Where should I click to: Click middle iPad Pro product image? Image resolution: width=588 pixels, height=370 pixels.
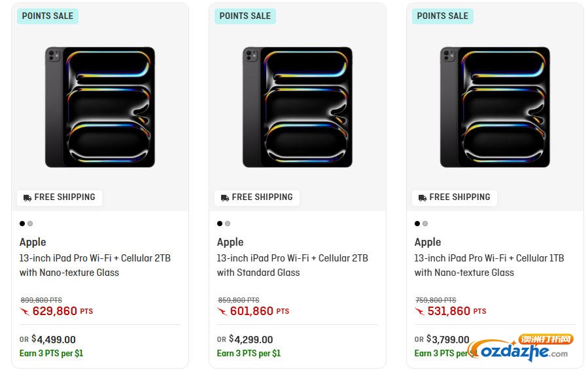point(298,107)
